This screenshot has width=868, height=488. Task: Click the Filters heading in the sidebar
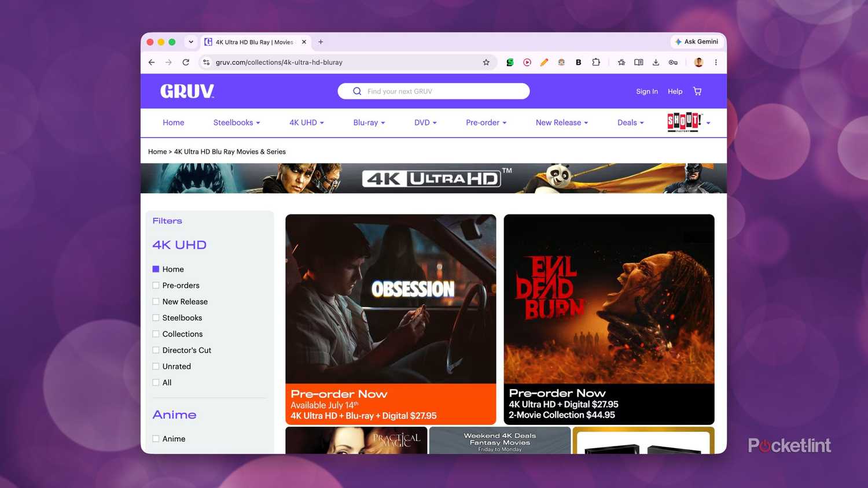click(167, 221)
